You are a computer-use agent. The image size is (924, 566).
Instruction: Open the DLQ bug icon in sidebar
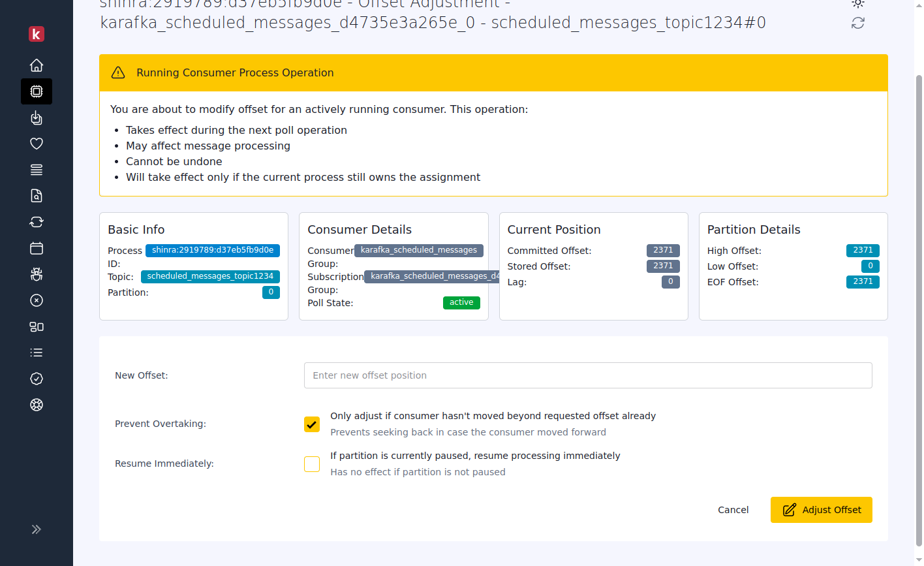coord(37,274)
